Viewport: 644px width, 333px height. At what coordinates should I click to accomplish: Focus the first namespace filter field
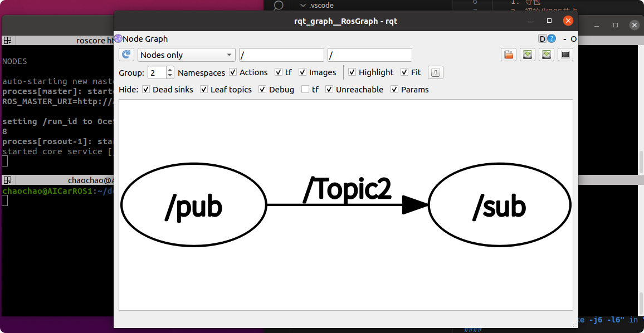pos(282,55)
